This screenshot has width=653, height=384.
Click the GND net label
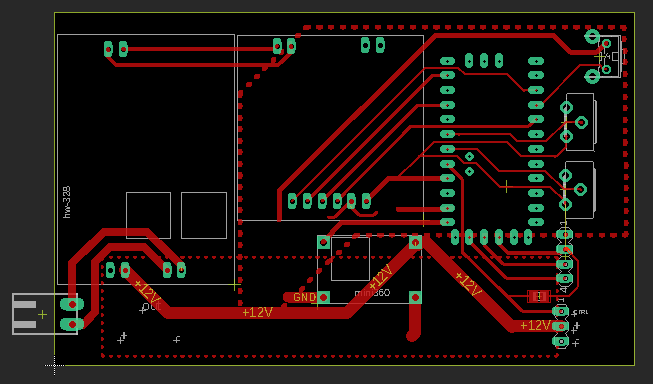[304, 297]
